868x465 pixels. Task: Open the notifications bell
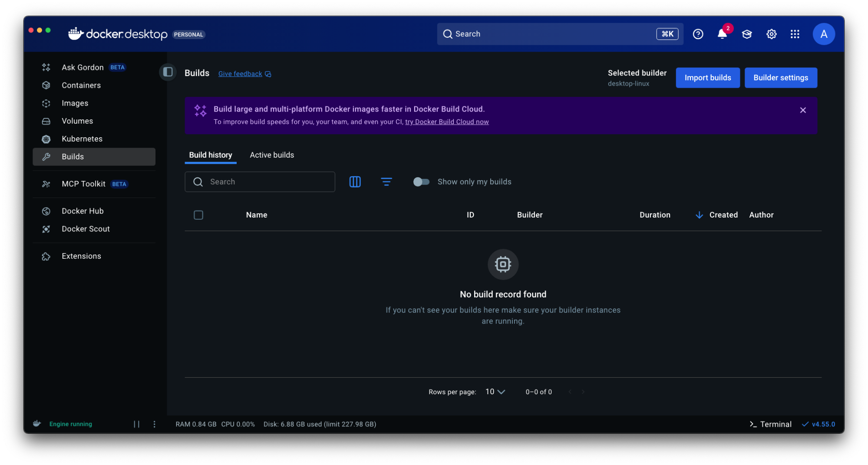tap(722, 34)
